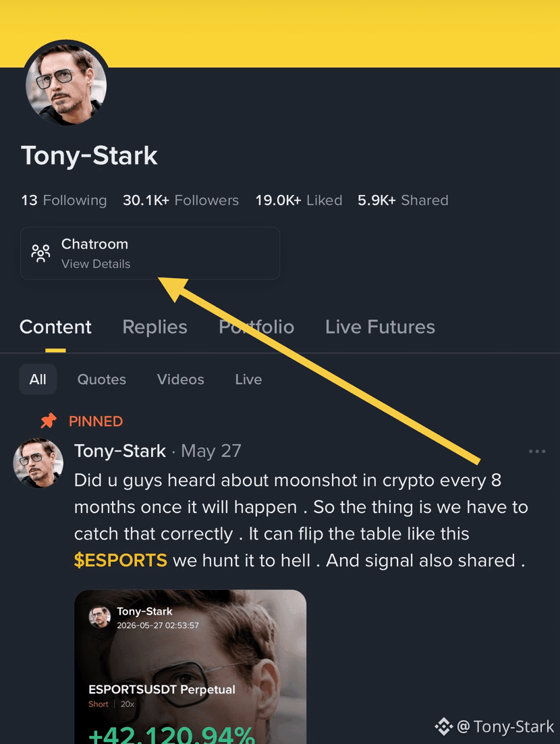560x744 pixels.
Task: Open the Live Futures tab
Action: click(x=380, y=327)
